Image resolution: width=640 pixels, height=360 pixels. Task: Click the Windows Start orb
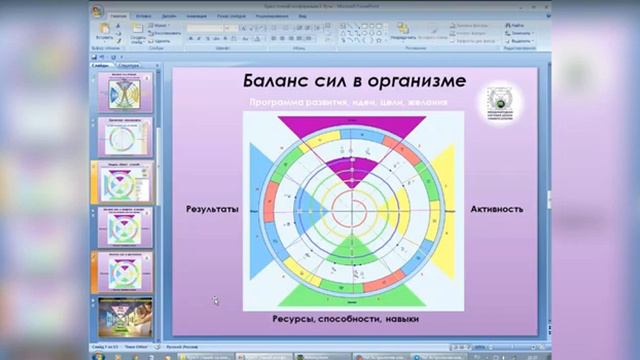[98, 356]
